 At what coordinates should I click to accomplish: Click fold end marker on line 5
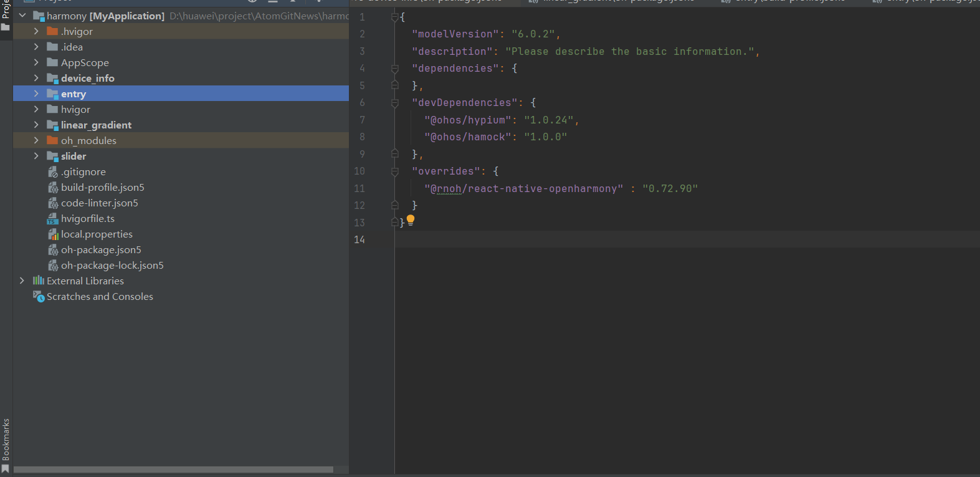click(x=394, y=85)
